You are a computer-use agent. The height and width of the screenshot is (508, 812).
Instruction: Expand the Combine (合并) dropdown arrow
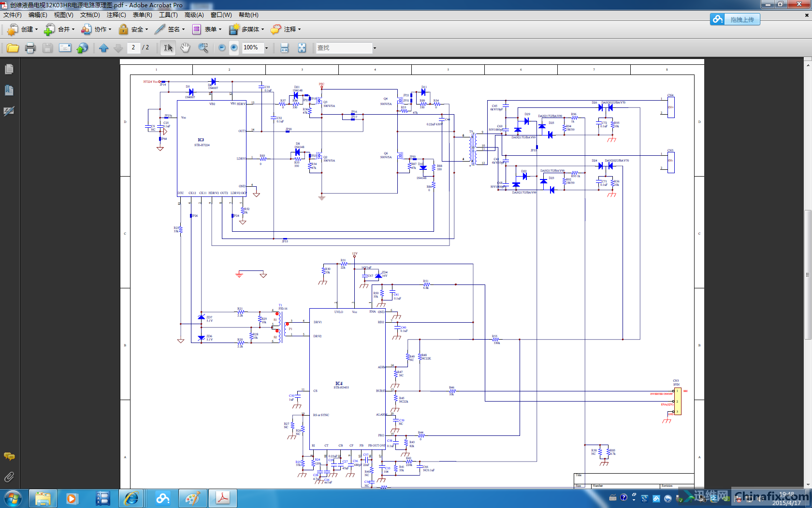(x=73, y=30)
